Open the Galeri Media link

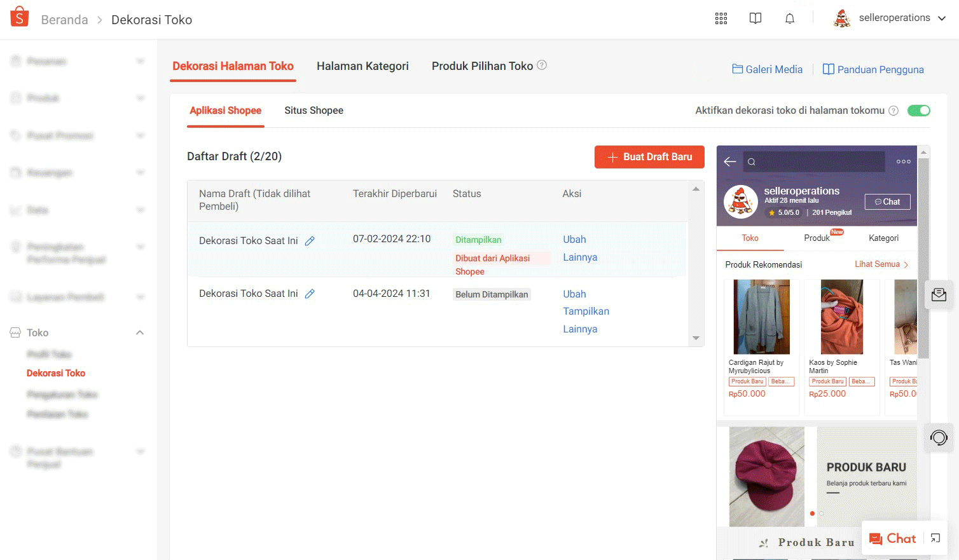click(767, 69)
